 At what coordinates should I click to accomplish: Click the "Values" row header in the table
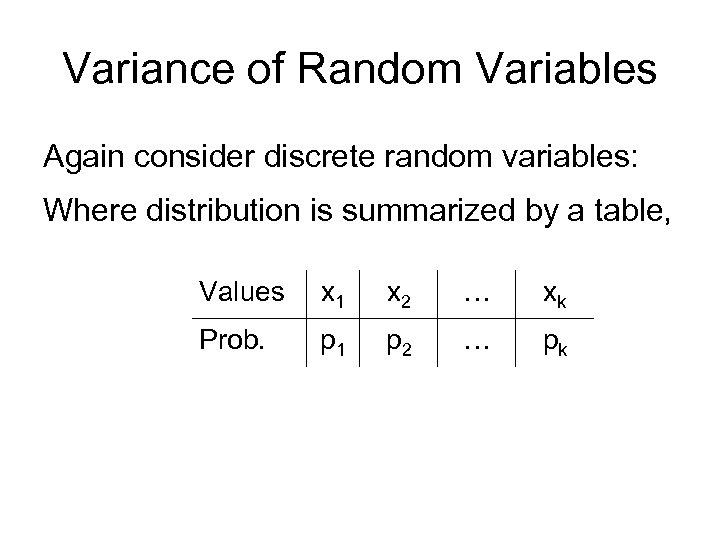click(241, 292)
